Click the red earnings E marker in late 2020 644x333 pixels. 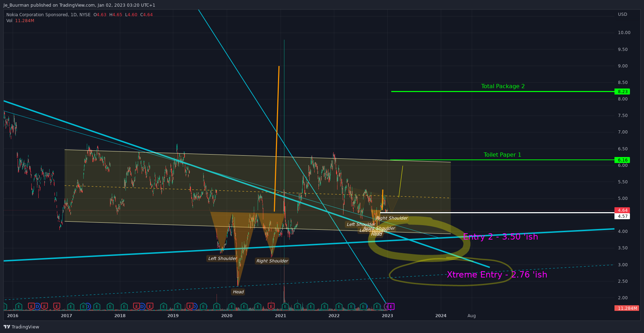271,307
